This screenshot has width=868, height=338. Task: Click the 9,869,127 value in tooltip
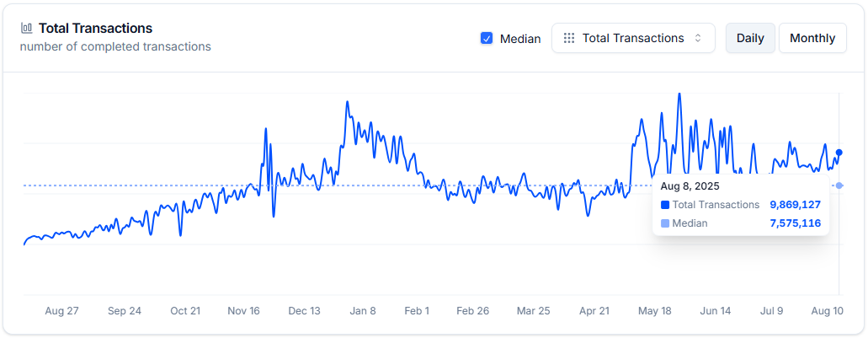pyautogui.click(x=795, y=205)
